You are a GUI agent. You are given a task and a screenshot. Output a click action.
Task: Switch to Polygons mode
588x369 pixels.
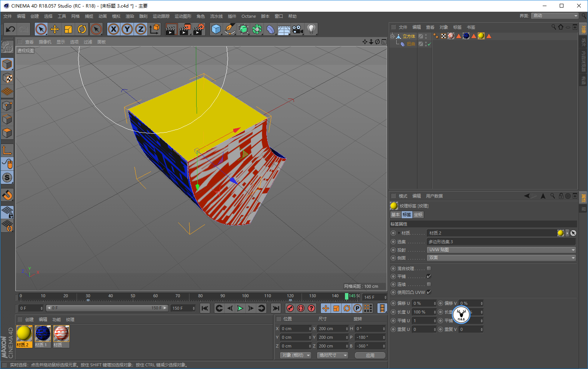7,133
